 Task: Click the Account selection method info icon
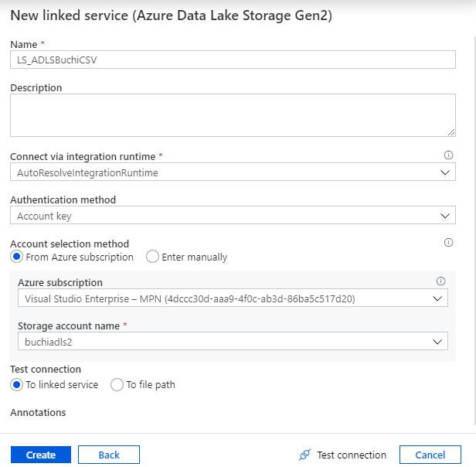[448, 243]
